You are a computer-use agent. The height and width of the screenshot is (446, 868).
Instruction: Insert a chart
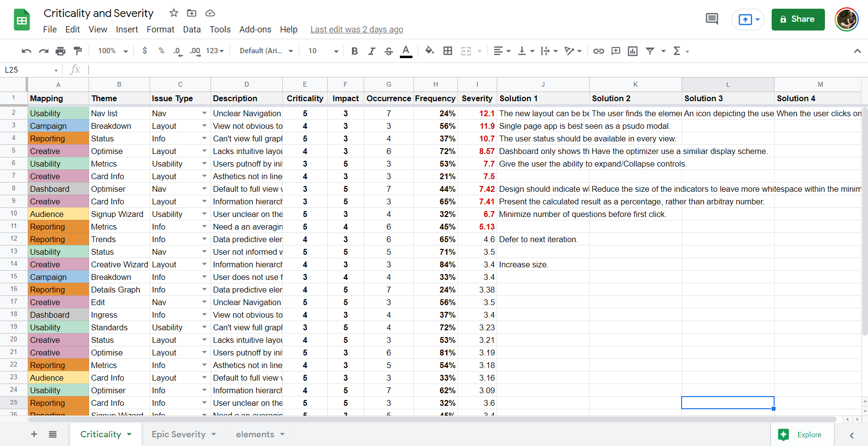tap(633, 51)
